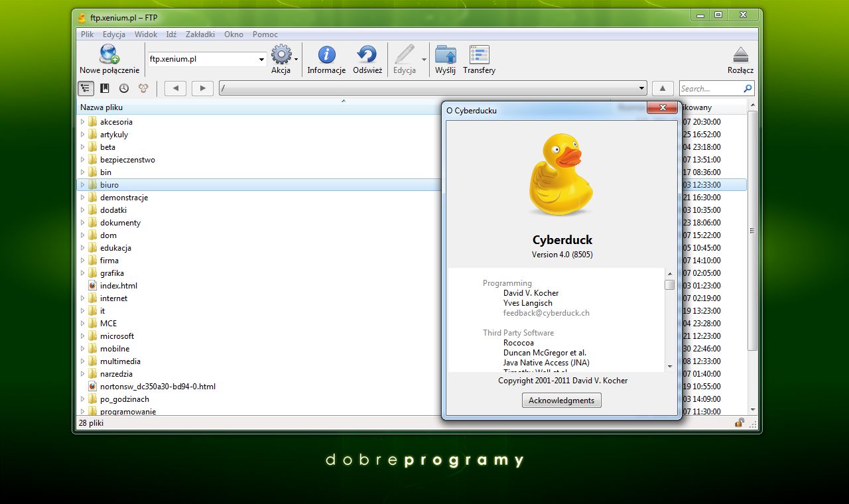Click "Version 4.0 (8505)" text in dialog
Viewport: 849px width, 504px height.
tap(562, 255)
